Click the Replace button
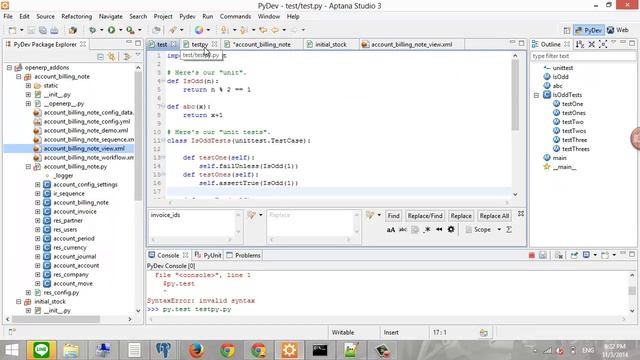Viewport: 640px width, 360px height. (x=461, y=216)
